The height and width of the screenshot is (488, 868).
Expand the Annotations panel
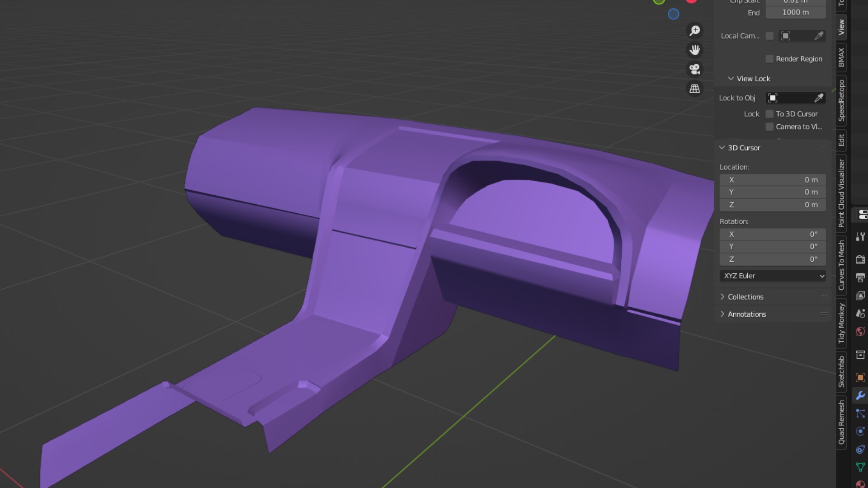[x=746, y=314]
